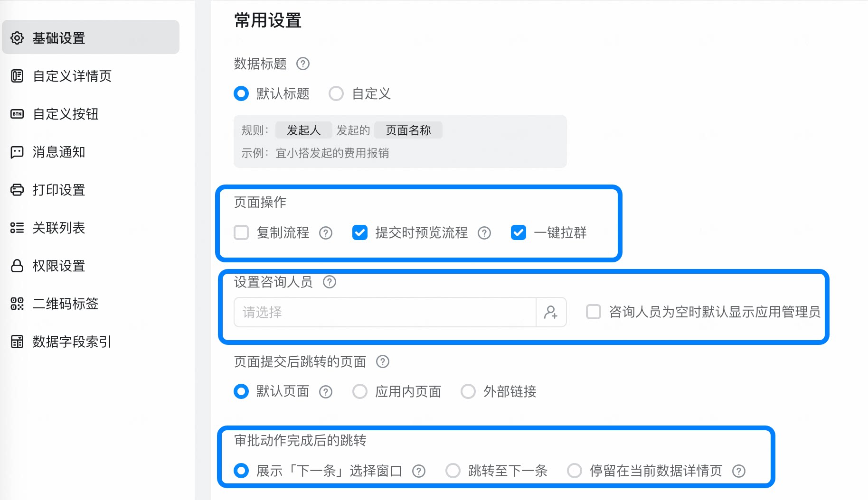The image size is (868, 500).
Task: Click the help icon beside 复制流程
Action: pyautogui.click(x=326, y=233)
